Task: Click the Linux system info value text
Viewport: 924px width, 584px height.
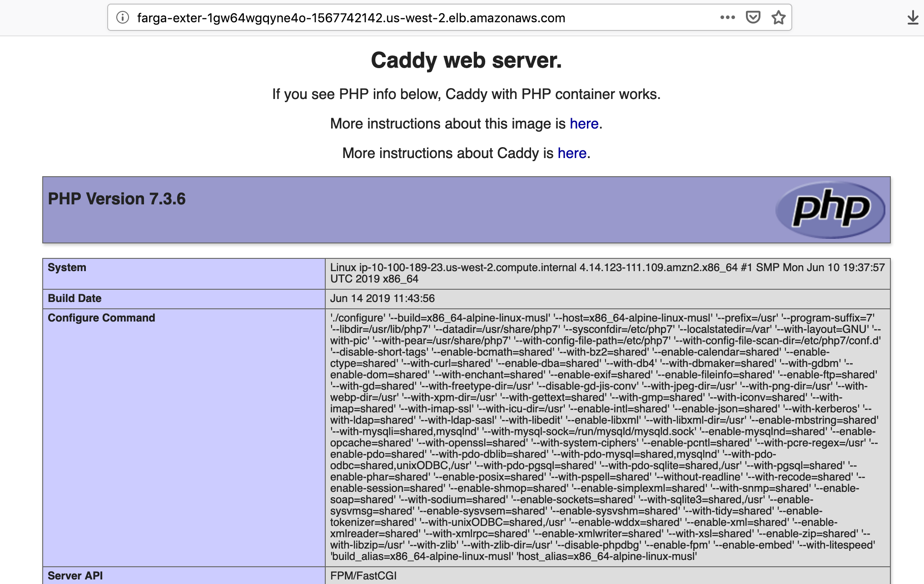Action: [607, 273]
